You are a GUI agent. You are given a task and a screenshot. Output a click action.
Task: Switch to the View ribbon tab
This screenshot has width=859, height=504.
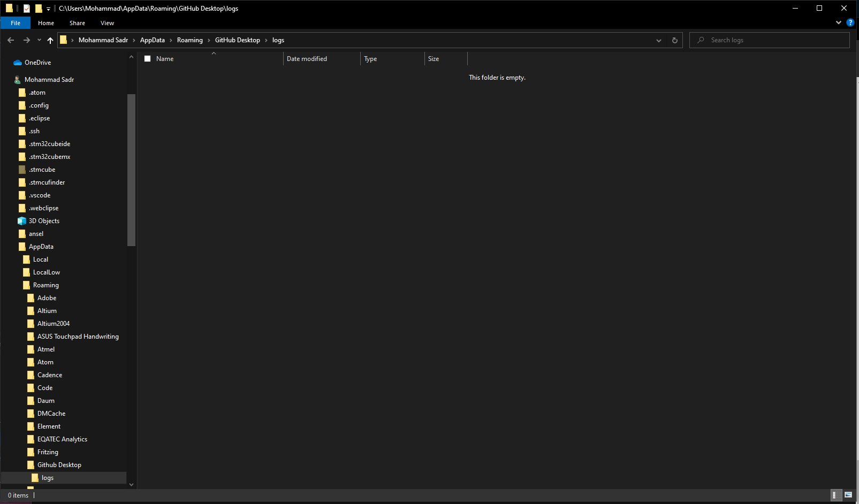pyautogui.click(x=107, y=23)
